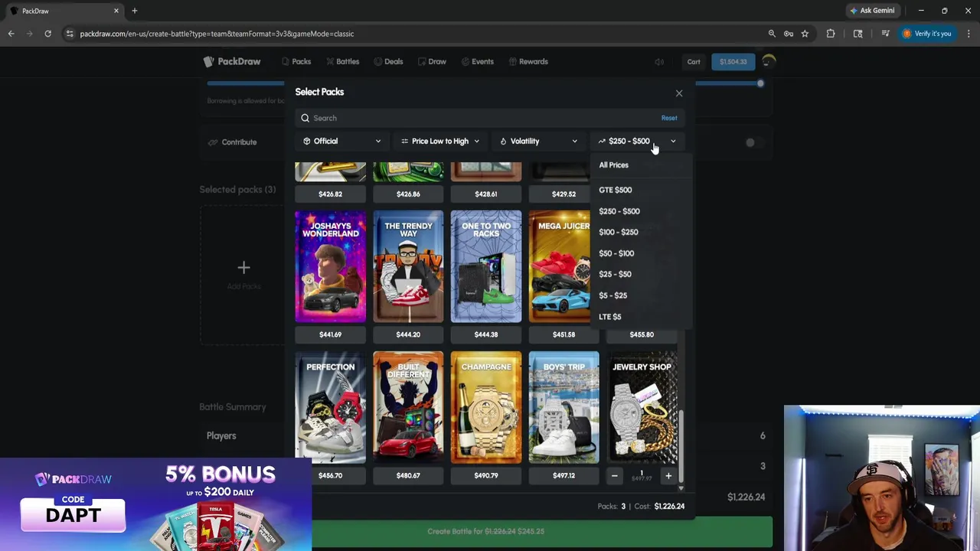
Task: Choose the $25 - $50 price range
Action: [x=615, y=274]
